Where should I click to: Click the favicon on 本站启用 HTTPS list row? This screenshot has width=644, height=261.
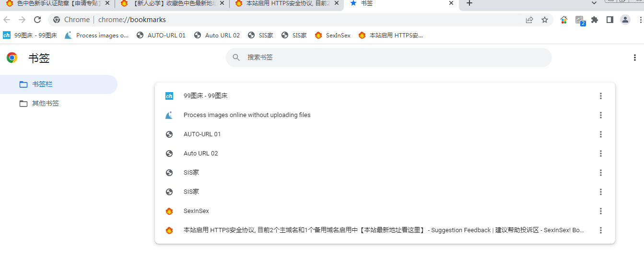coord(169,230)
